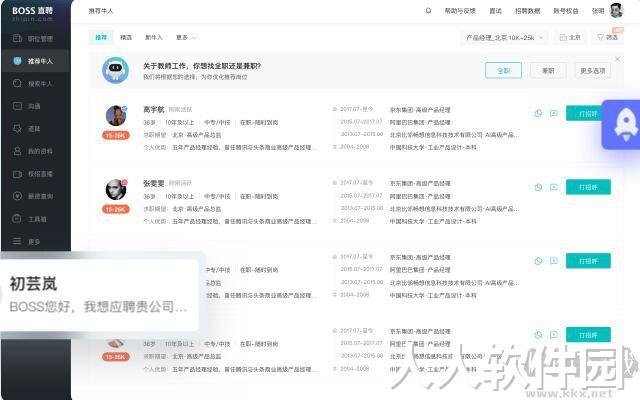Viewport: 640px width, 400px height.
Task: Close the full-time/part-time question banner
Action: 617,59
